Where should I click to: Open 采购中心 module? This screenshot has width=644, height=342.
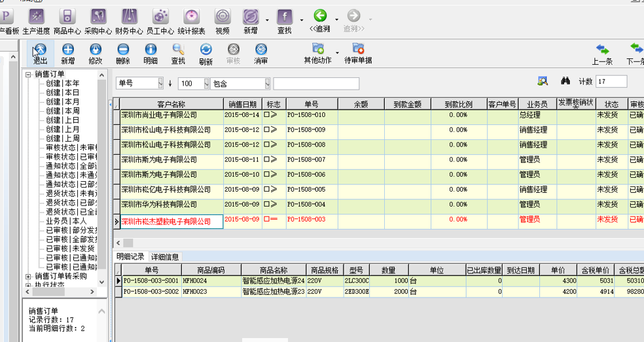98,22
